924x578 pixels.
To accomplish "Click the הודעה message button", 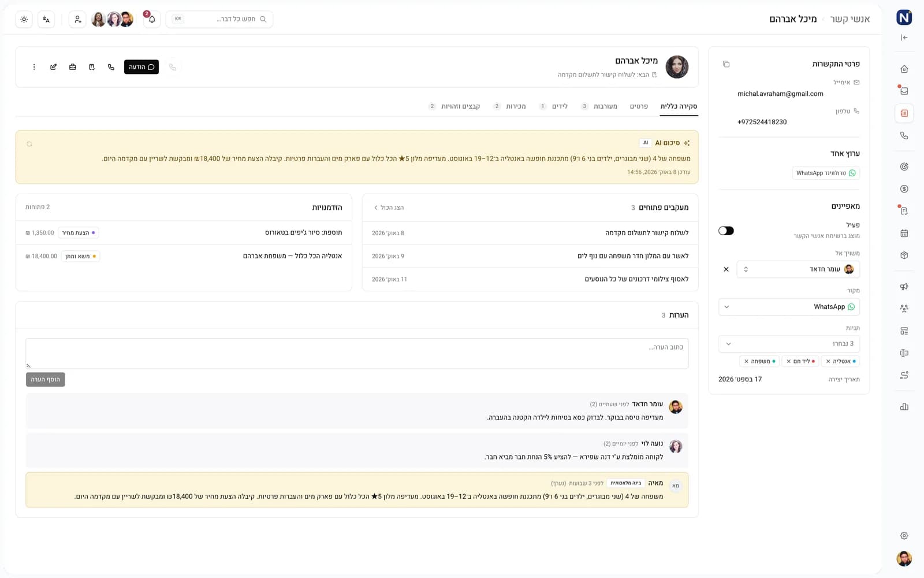I will click(141, 67).
